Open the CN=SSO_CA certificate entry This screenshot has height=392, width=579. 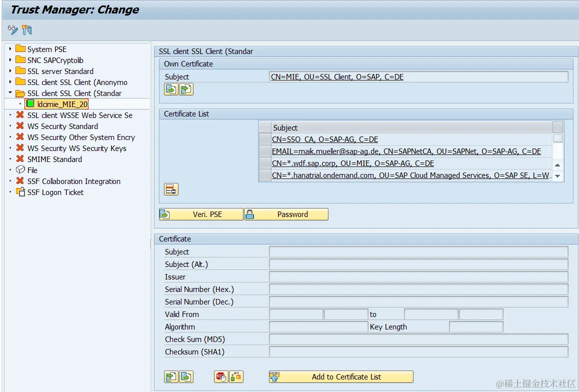[325, 139]
